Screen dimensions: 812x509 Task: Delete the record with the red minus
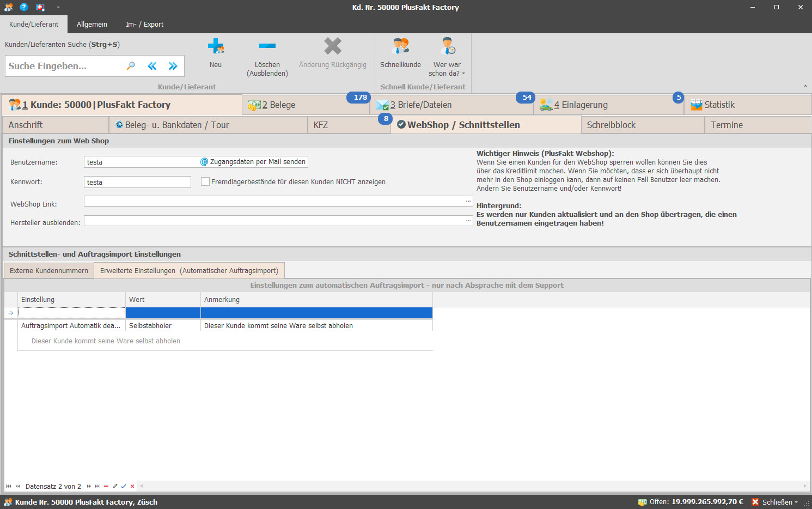[106, 486]
